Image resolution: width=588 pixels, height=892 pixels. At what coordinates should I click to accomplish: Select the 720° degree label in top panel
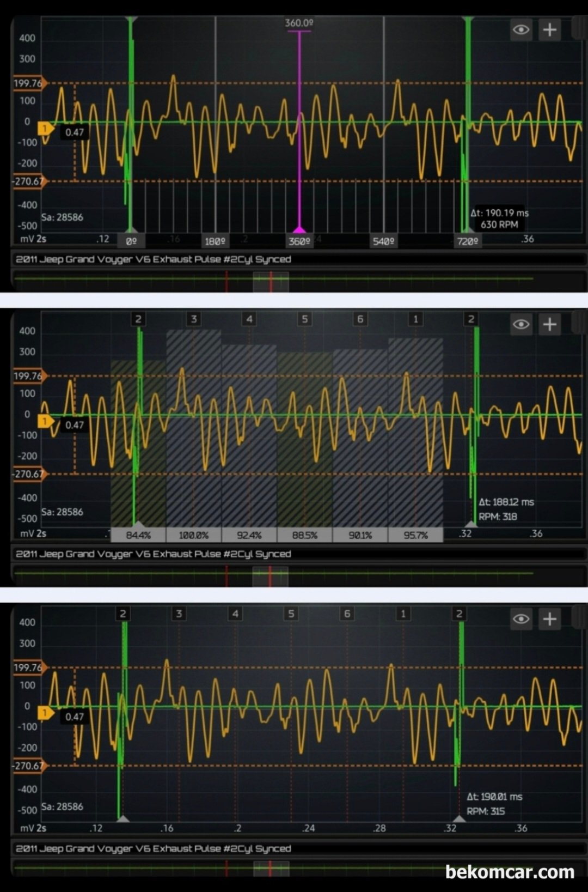pos(467,241)
